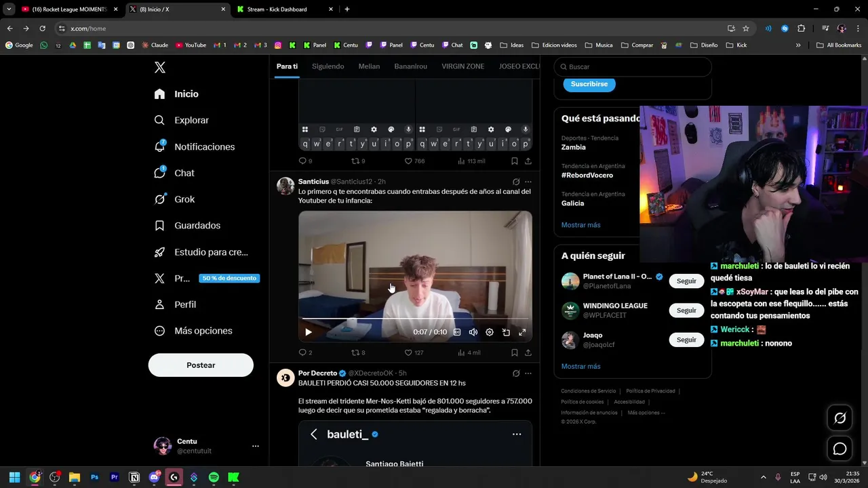Follow Planet of Lana II account

[x=686, y=281]
